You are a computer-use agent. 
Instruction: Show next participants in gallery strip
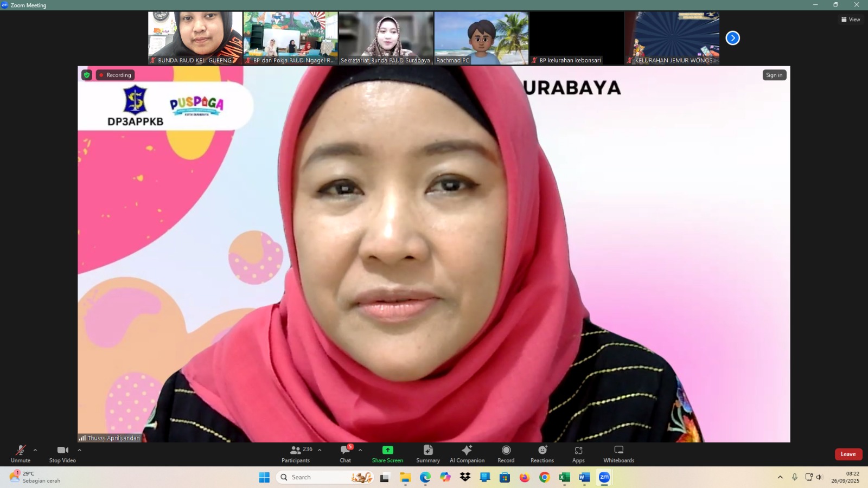(x=733, y=38)
